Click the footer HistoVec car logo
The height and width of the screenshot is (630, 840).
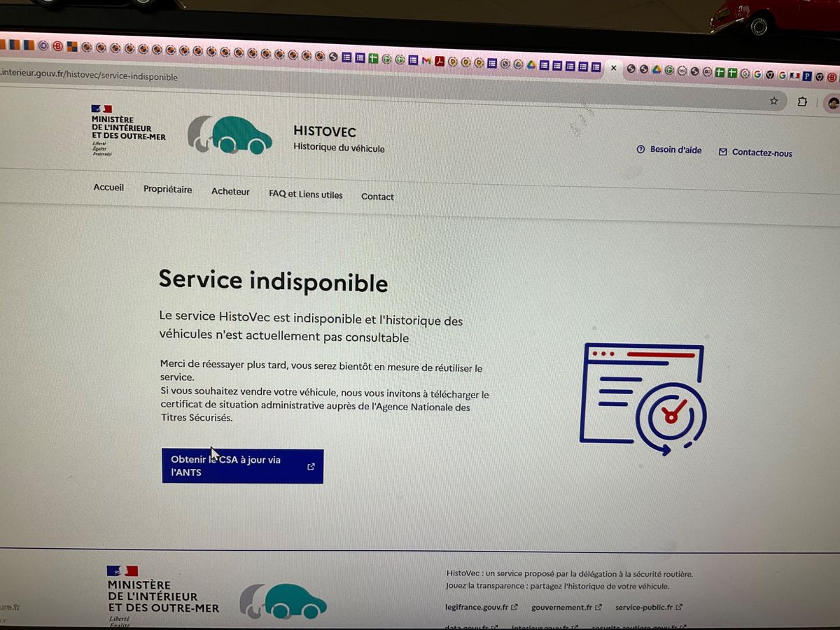[283, 601]
